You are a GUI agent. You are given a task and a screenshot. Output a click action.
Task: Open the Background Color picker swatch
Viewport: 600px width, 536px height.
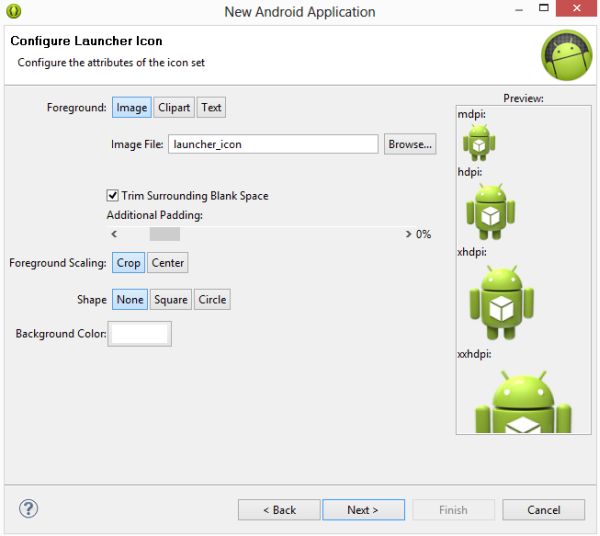tap(140, 334)
